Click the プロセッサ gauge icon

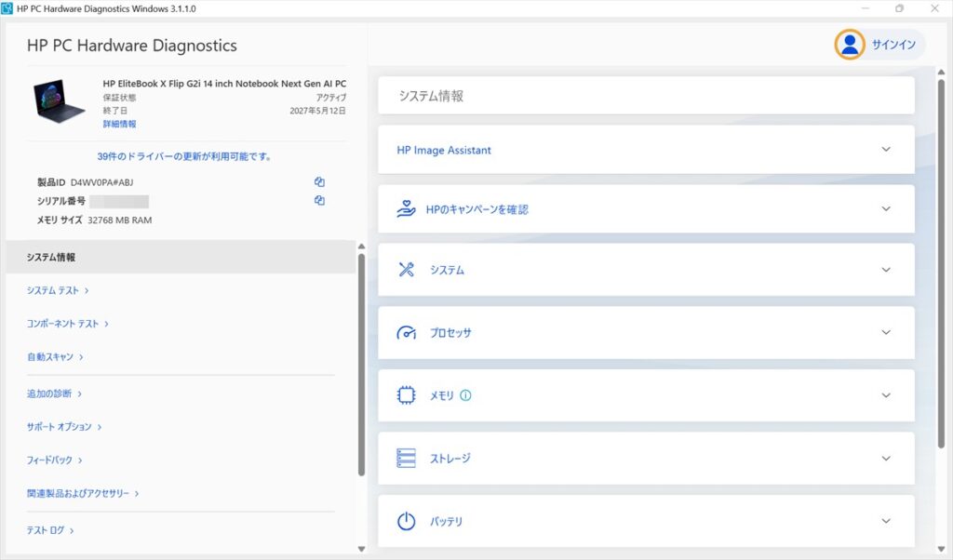tap(406, 333)
